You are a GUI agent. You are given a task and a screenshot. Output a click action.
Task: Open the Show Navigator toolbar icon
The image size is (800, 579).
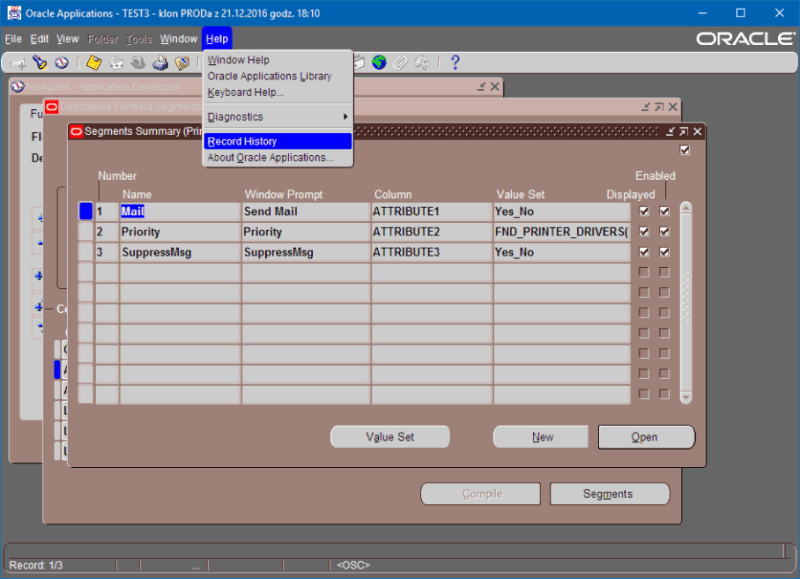point(62,62)
